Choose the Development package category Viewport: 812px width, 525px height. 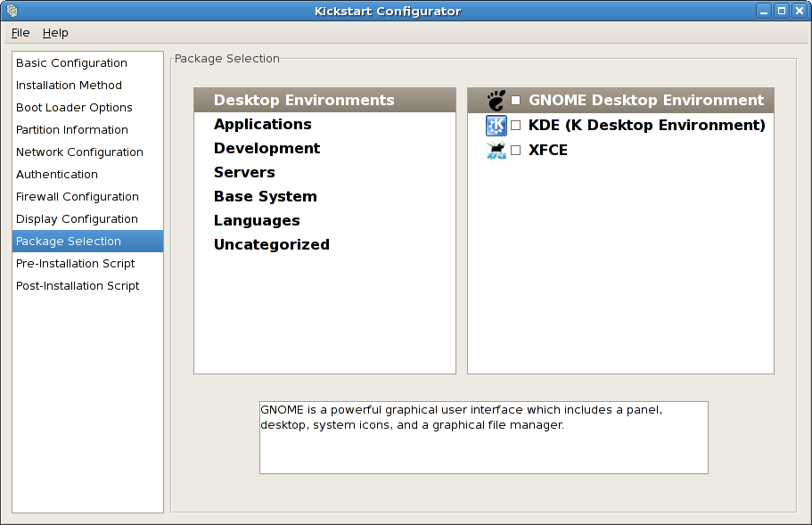tap(267, 149)
